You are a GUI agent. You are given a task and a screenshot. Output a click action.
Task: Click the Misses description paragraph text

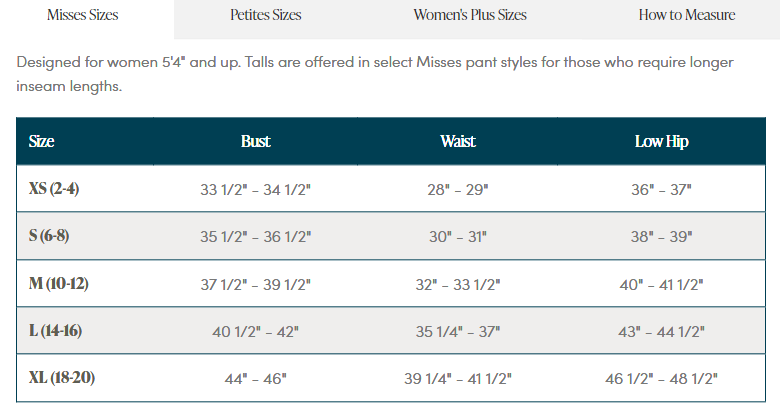click(x=375, y=74)
